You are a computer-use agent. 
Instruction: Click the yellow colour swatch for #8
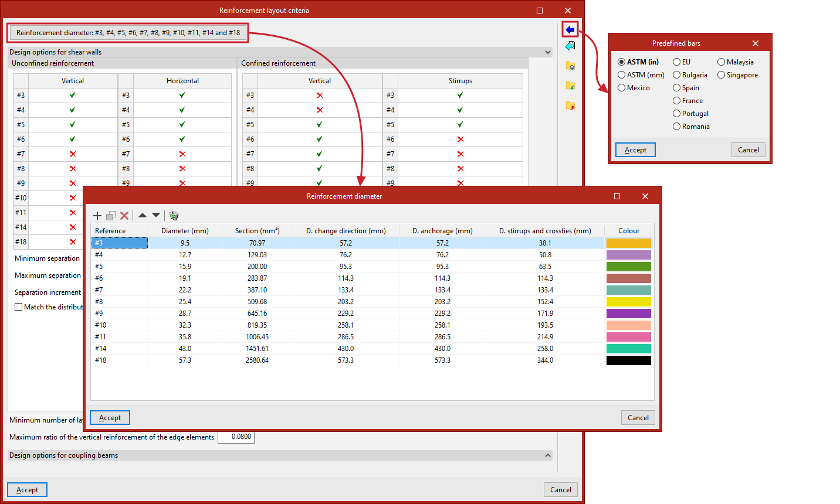628,302
